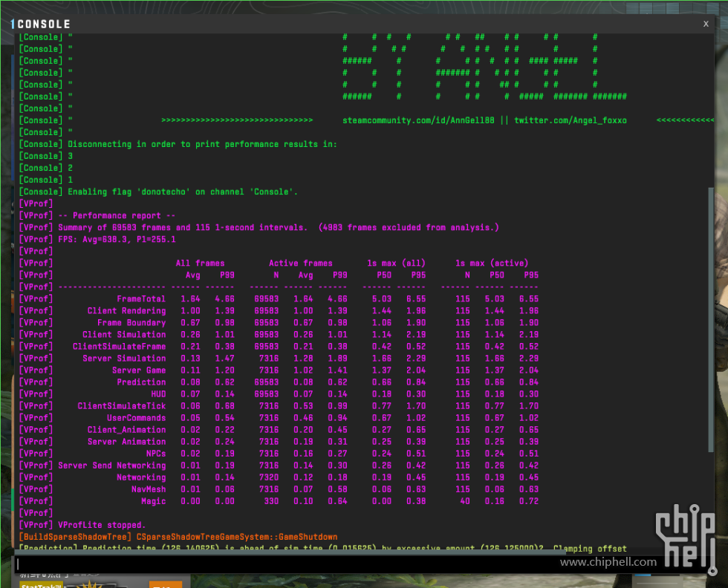Click the Server Animation row label
The width and height of the screenshot is (728, 588).
click(126, 442)
